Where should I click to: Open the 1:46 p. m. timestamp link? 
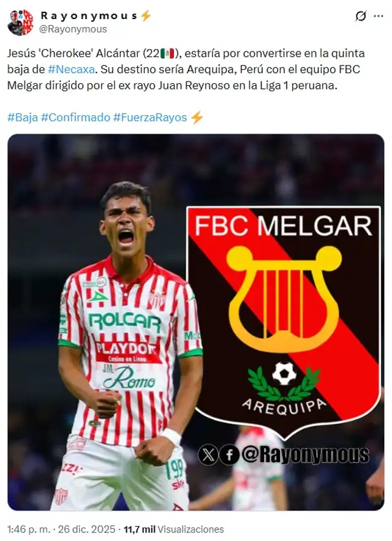(x=29, y=529)
